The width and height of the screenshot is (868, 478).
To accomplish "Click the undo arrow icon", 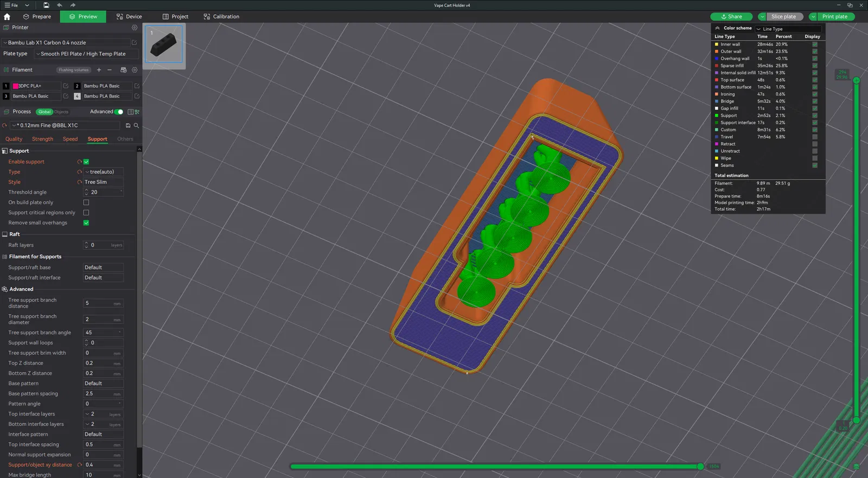I will pyautogui.click(x=60, y=5).
